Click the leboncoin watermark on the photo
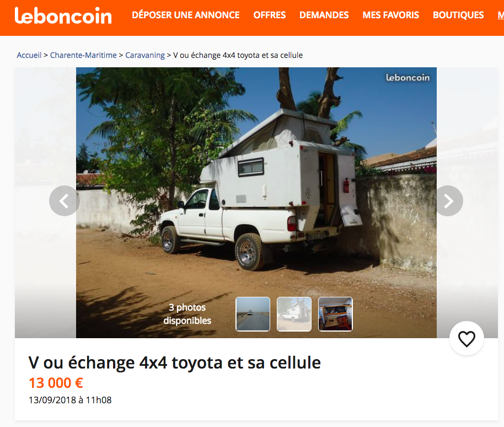The width and height of the screenshot is (504, 427). tap(408, 77)
